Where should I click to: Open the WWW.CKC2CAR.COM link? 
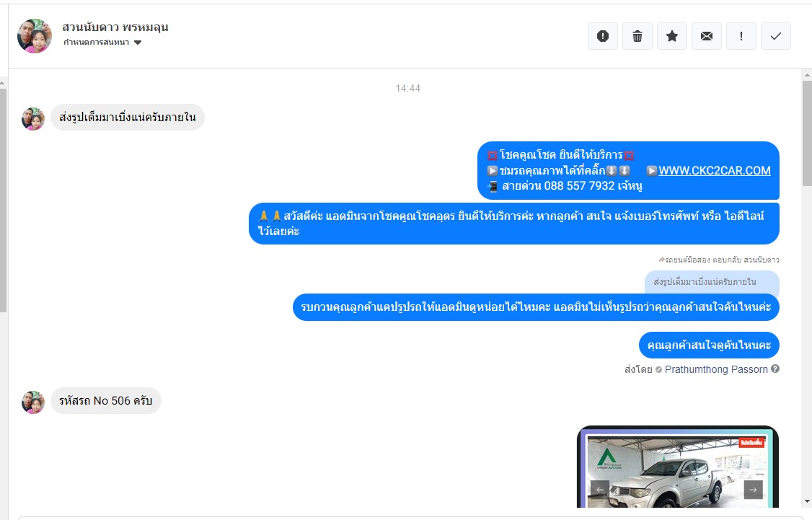point(714,170)
